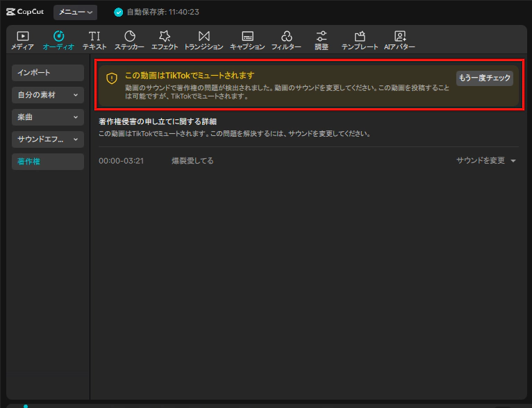Open the メディア media panel
The height and width of the screenshot is (408, 532).
tap(22, 40)
